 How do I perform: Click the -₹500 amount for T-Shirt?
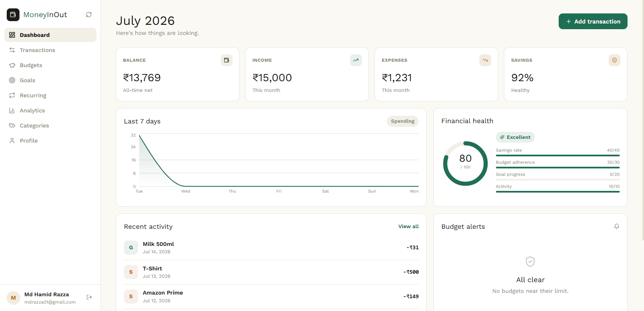point(411,272)
